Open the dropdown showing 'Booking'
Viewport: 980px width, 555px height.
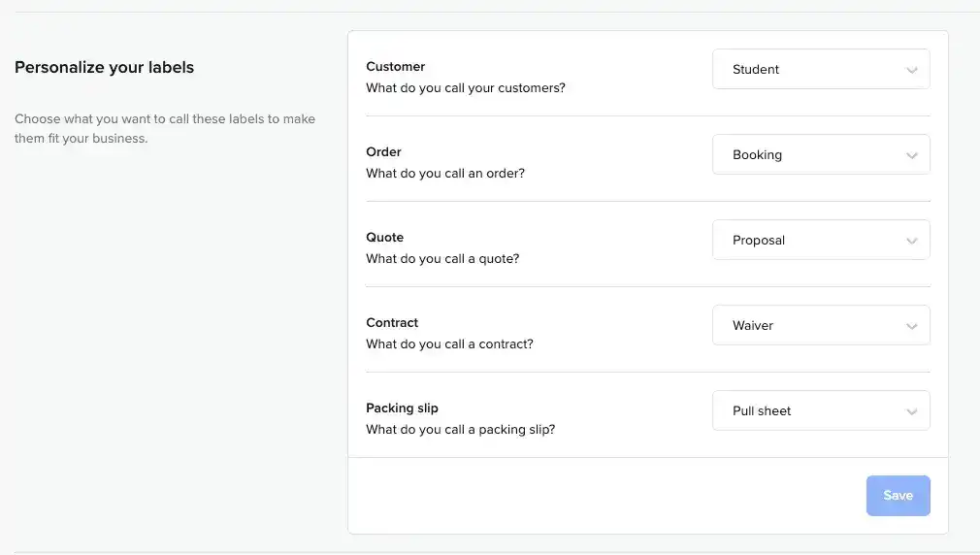[x=820, y=155]
